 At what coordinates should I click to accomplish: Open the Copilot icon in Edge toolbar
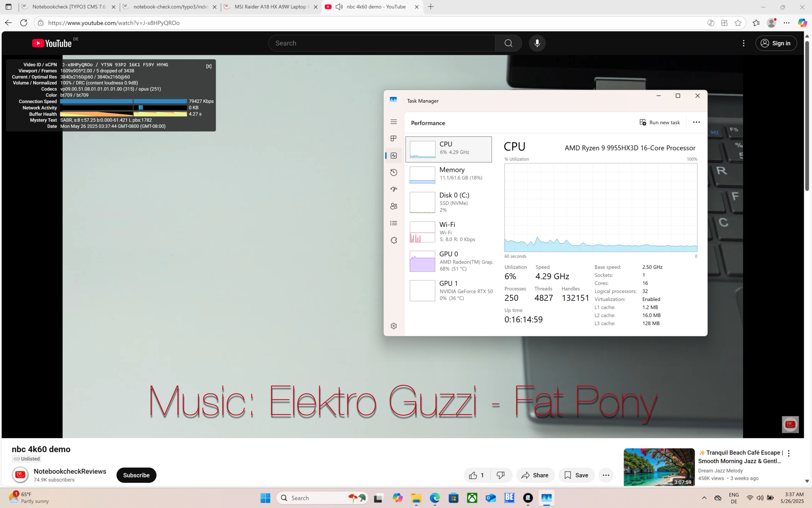pyautogui.click(x=802, y=23)
